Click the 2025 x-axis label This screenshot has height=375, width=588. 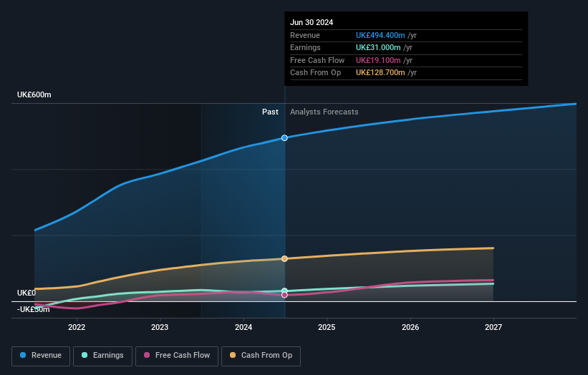point(327,327)
